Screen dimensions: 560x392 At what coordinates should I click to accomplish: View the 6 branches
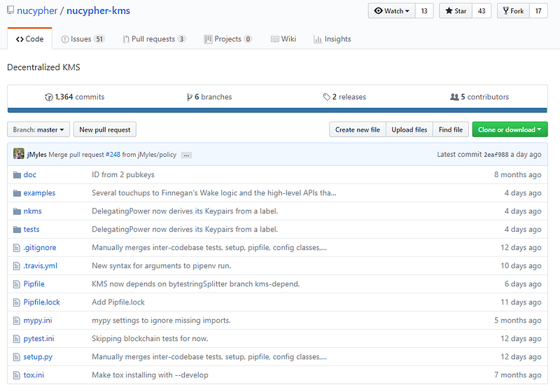(209, 97)
